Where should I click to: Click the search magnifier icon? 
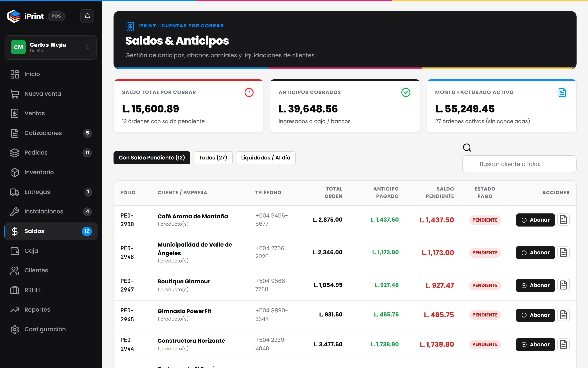pyautogui.click(x=467, y=148)
